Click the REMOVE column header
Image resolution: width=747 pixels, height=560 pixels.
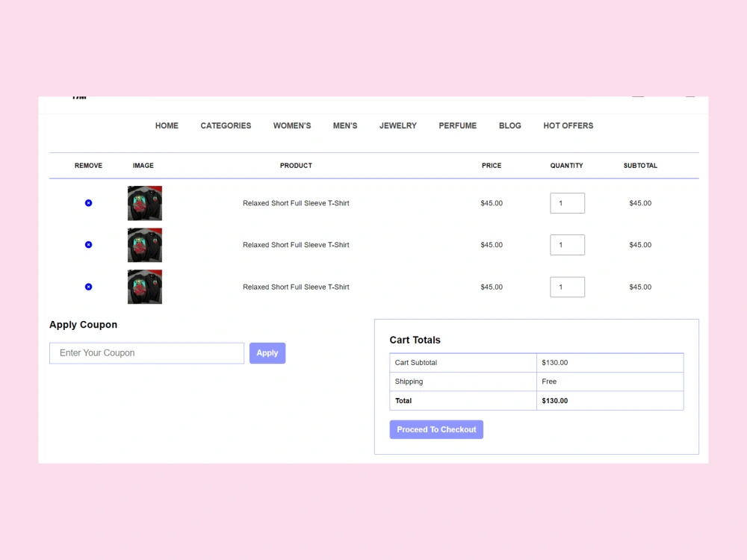[88, 166]
